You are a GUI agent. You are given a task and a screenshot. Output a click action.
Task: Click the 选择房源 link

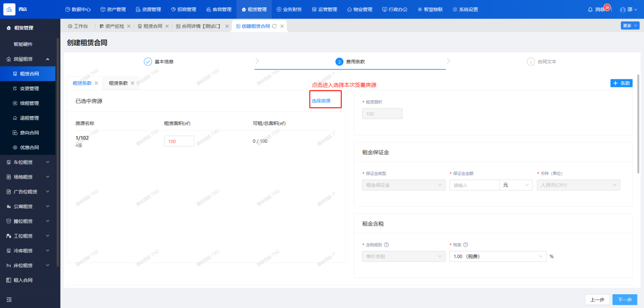[x=321, y=101]
